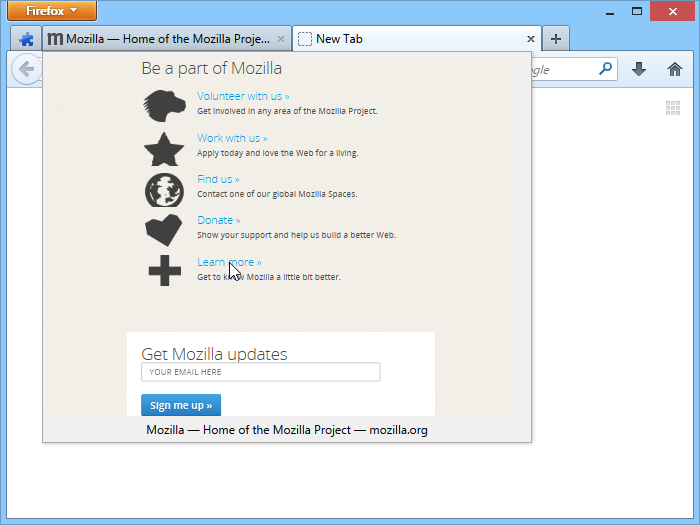This screenshot has height=525, width=700.
Task: Click the search magnifier icon
Action: click(605, 70)
